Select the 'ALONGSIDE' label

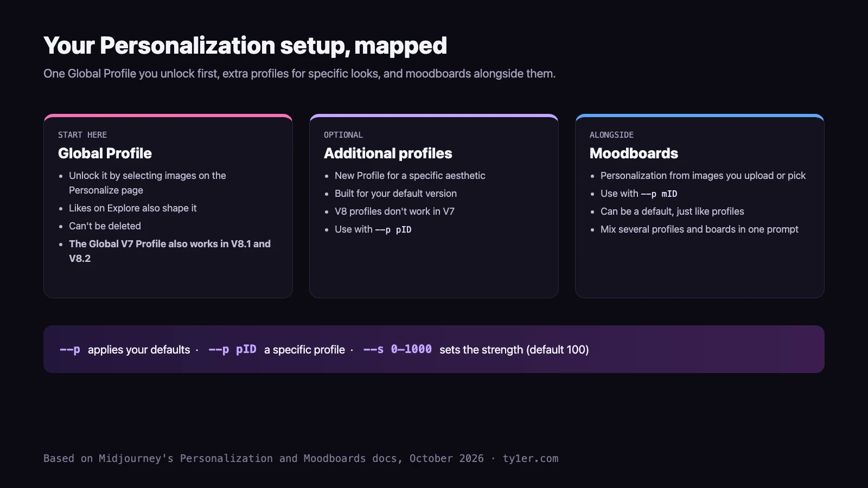[x=611, y=135]
